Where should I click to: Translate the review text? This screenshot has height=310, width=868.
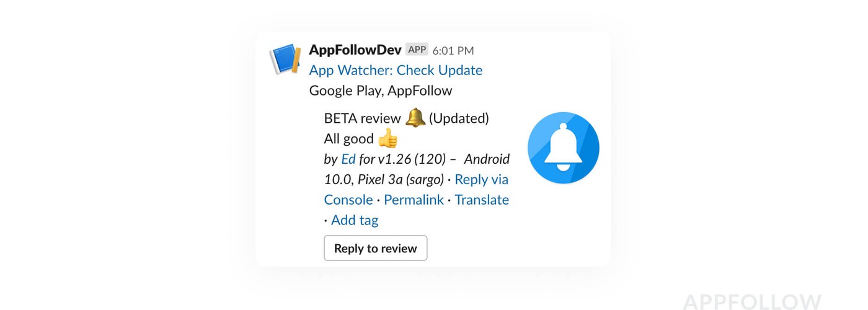(x=482, y=200)
